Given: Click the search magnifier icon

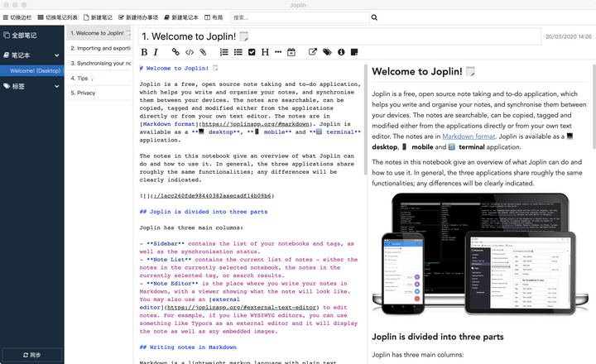Looking at the screenshot, I should [x=374, y=17].
